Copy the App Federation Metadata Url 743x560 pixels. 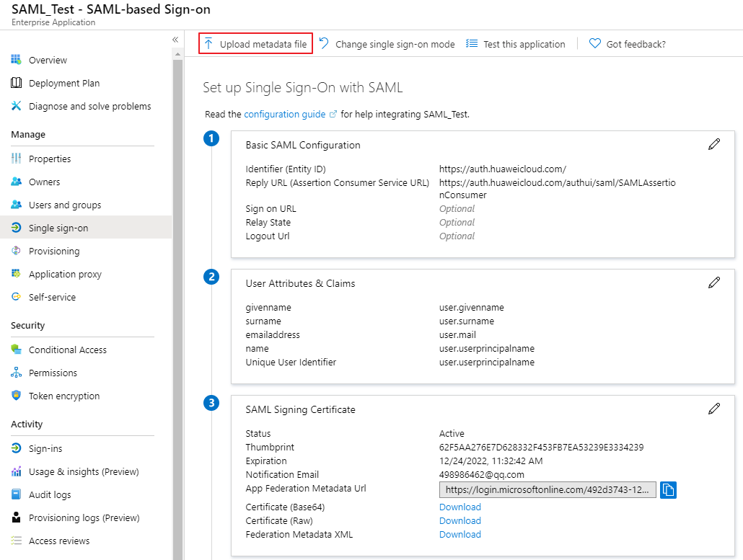click(x=668, y=490)
